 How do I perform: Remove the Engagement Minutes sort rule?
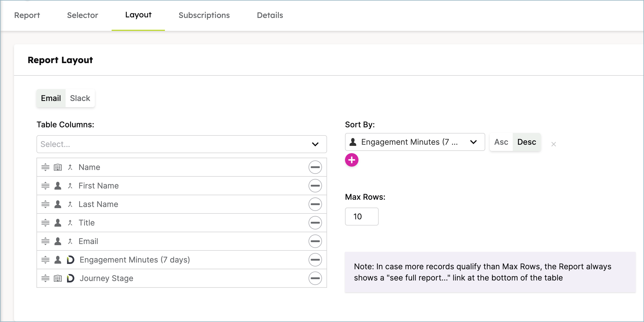click(553, 144)
